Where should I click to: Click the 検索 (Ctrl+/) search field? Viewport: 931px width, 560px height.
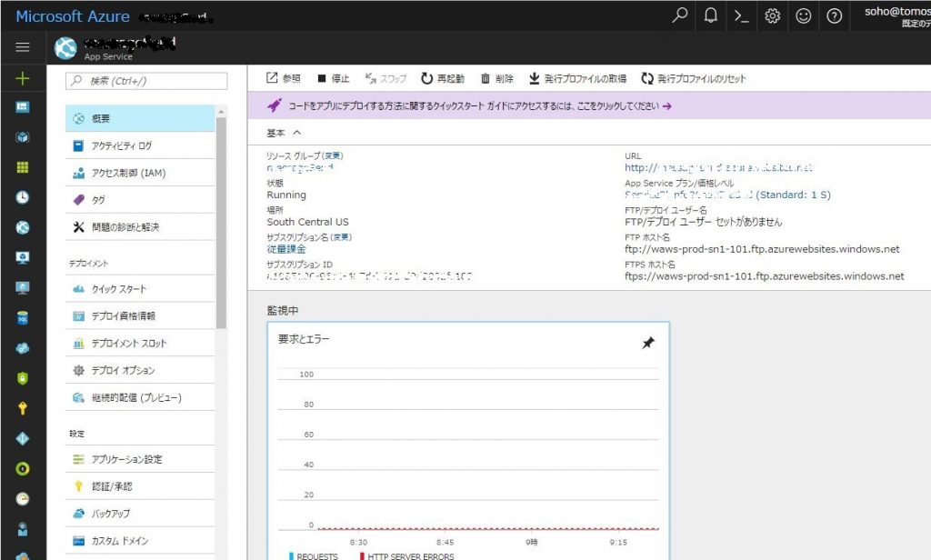click(x=145, y=81)
